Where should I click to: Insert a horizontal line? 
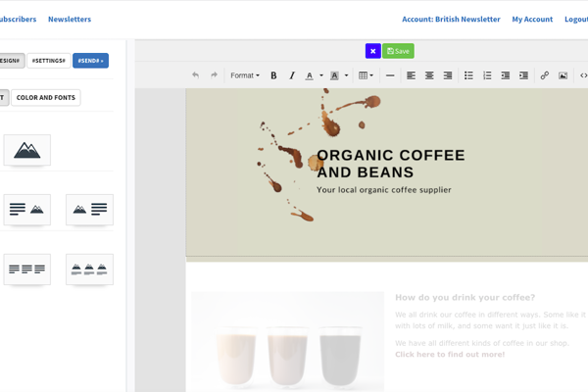coord(390,75)
